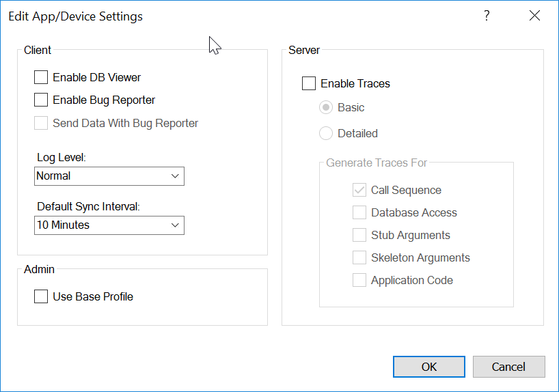This screenshot has width=559, height=392.
Task: Check the Skeleton Arguments box
Action: [359, 258]
